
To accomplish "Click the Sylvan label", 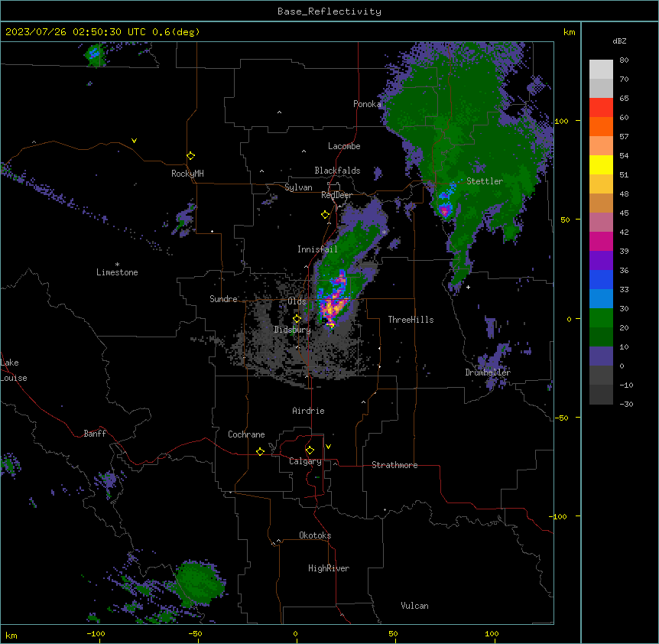I will (x=298, y=187).
